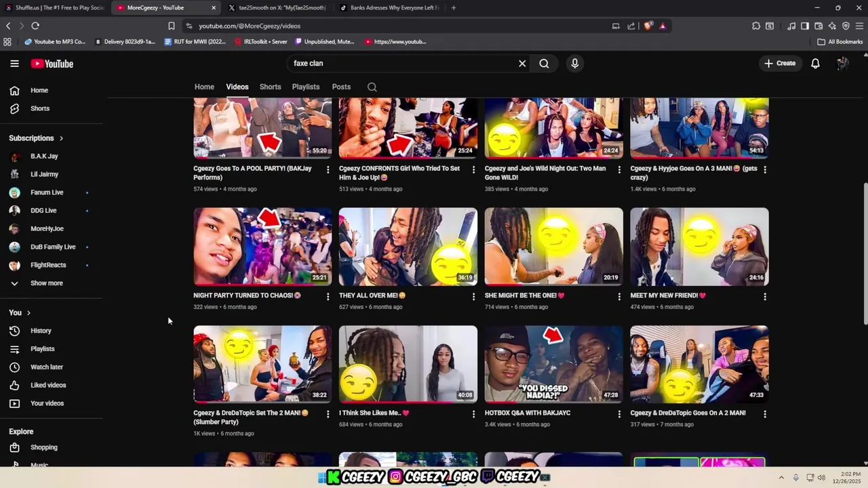Open the channel Posts tab
The image size is (868, 488).
coord(341,87)
